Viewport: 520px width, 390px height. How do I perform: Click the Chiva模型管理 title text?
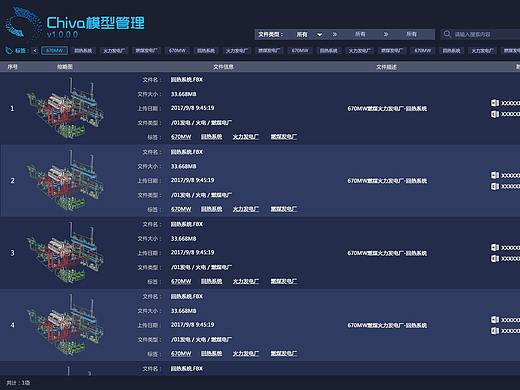[x=95, y=23]
